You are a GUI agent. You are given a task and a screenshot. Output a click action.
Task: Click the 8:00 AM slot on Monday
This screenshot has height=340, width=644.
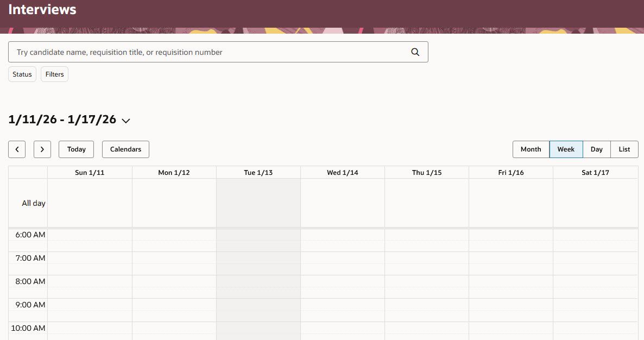[x=174, y=281]
